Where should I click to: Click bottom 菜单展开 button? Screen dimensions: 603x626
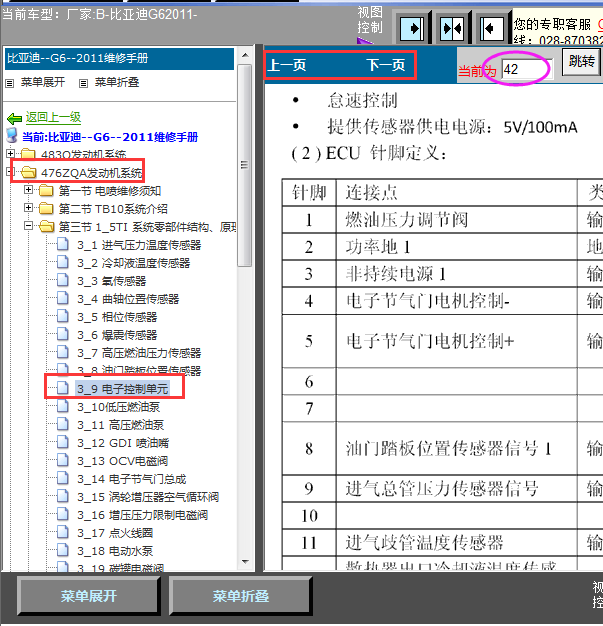88,596
